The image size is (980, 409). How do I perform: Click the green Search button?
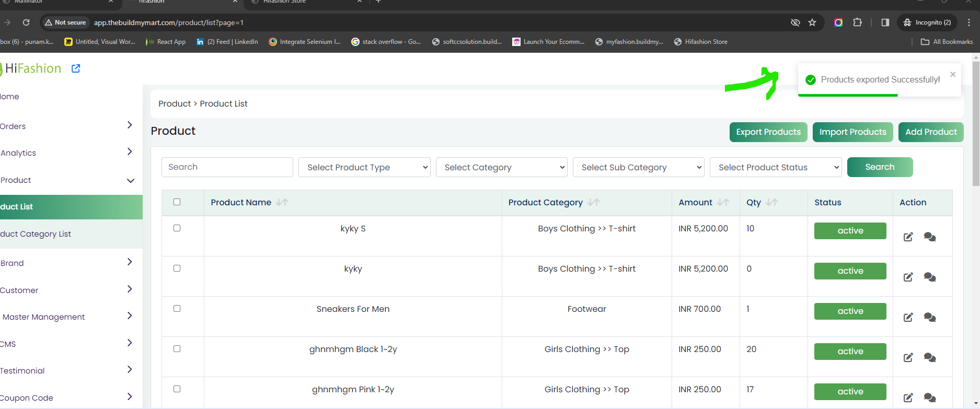point(880,167)
